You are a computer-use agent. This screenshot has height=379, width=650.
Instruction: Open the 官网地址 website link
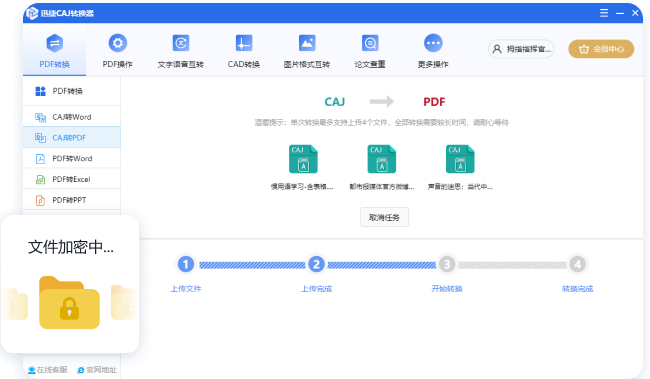coord(97,370)
